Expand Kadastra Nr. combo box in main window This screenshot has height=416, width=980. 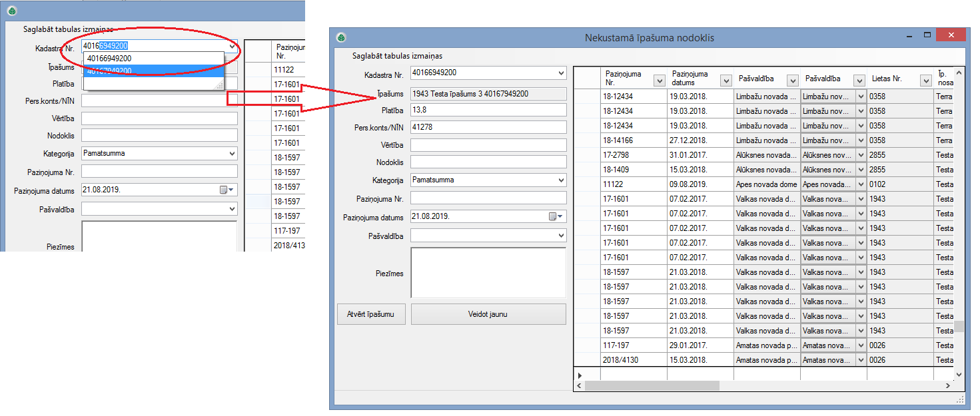(560, 73)
